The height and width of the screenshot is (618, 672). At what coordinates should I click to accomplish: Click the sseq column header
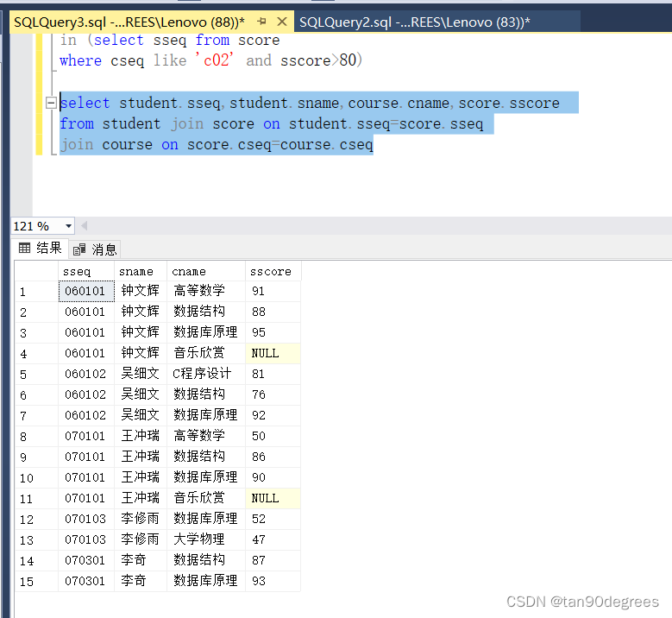pos(86,272)
